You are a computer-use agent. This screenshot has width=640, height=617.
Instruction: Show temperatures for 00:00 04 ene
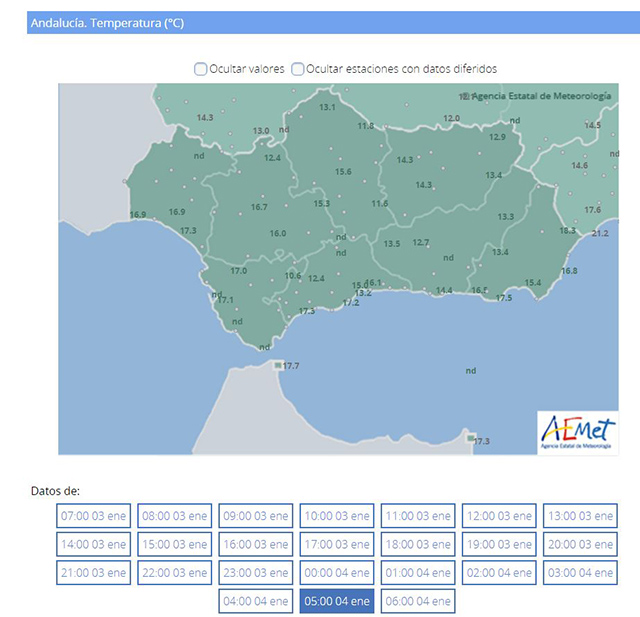(x=337, y=572)
